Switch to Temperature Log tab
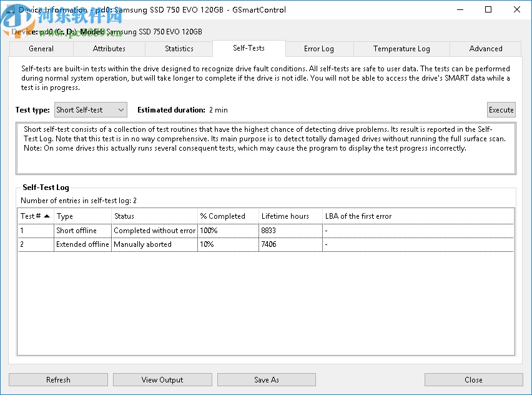This screenshot has height=395, width=532. [x=401, y=49]
